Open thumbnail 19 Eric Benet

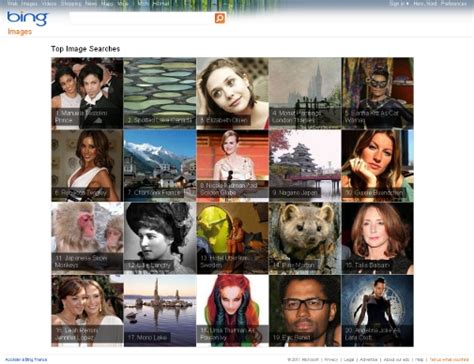coord(305,311)
